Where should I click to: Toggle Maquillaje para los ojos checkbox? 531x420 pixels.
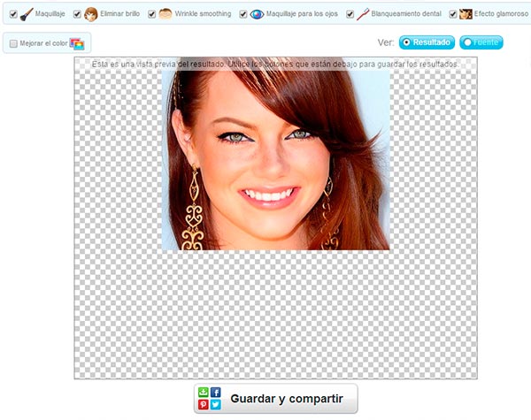click(243, 14)
